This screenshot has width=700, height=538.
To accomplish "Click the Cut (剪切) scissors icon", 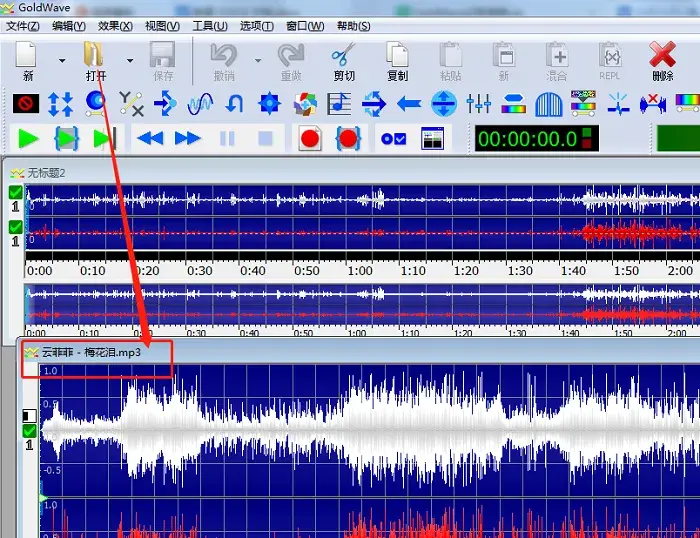I will (343, 54).
